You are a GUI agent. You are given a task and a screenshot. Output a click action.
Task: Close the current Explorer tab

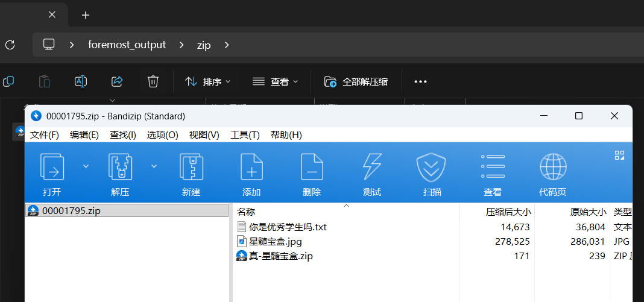click(52, 15)
